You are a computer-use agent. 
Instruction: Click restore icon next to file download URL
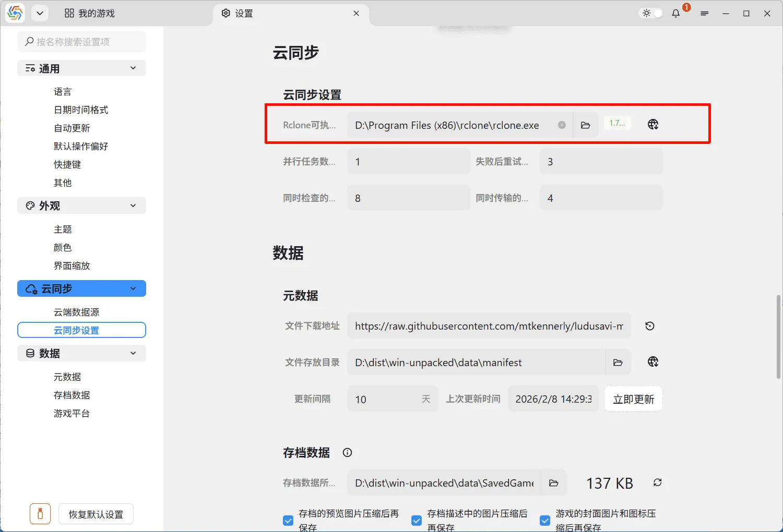pos(649,325)
